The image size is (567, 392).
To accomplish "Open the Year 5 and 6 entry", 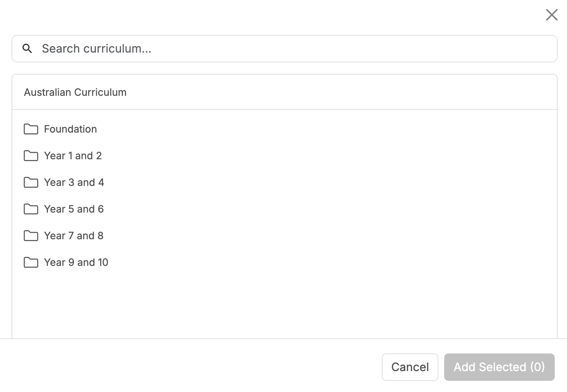I will [x=73, y=209].
